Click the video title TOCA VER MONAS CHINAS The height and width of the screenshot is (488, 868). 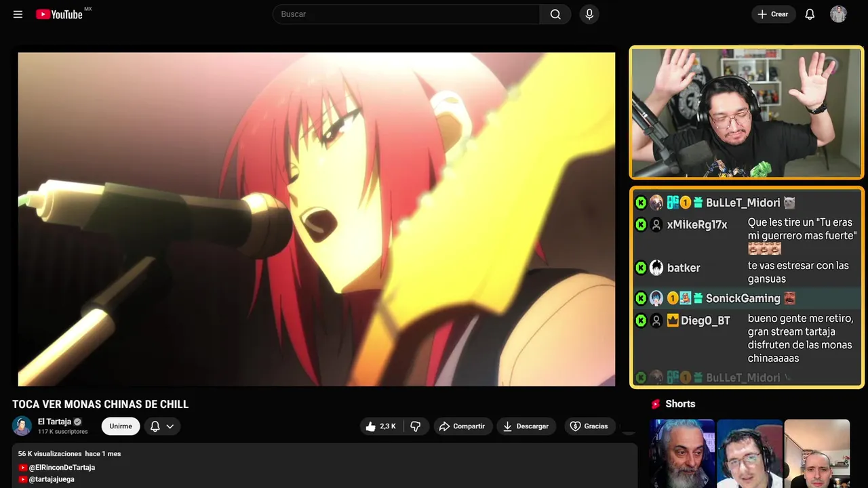pyautogui.click(x=100, y=405)
